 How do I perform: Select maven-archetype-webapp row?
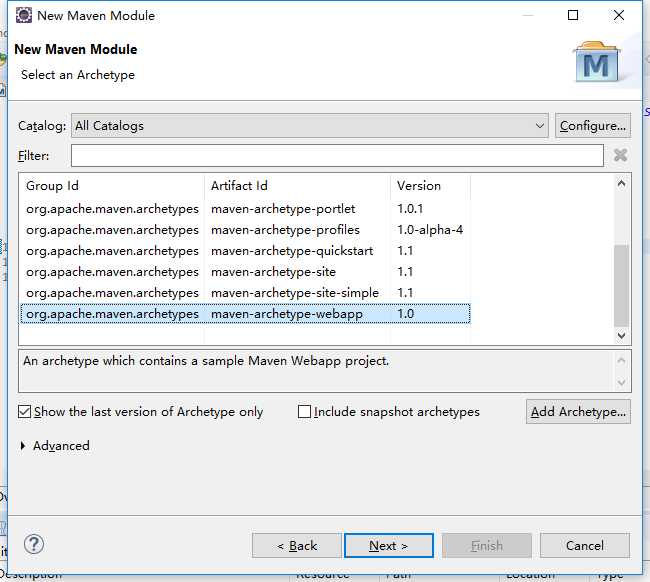[x=245, y=314]
